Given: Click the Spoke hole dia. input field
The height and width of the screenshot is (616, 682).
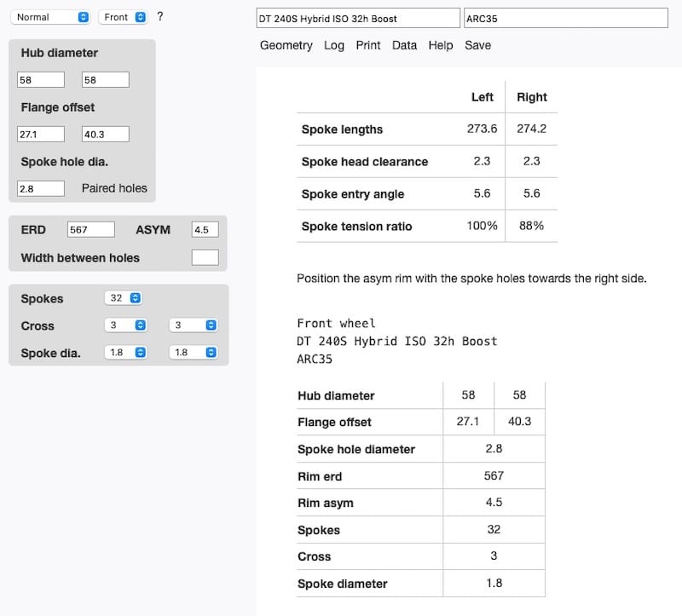Looking at the screenshot, I should 41,188.
